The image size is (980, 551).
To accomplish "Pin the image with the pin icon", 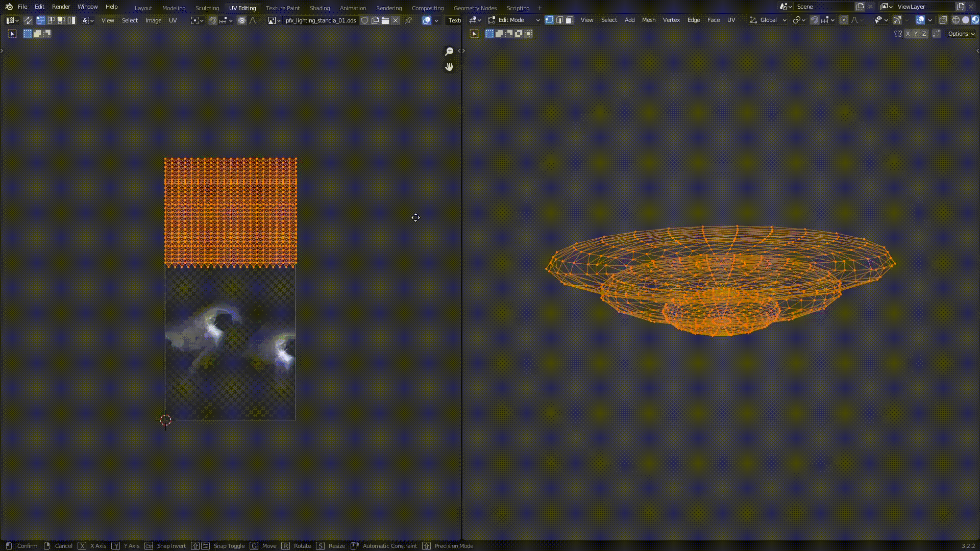I will click(408, 20).
